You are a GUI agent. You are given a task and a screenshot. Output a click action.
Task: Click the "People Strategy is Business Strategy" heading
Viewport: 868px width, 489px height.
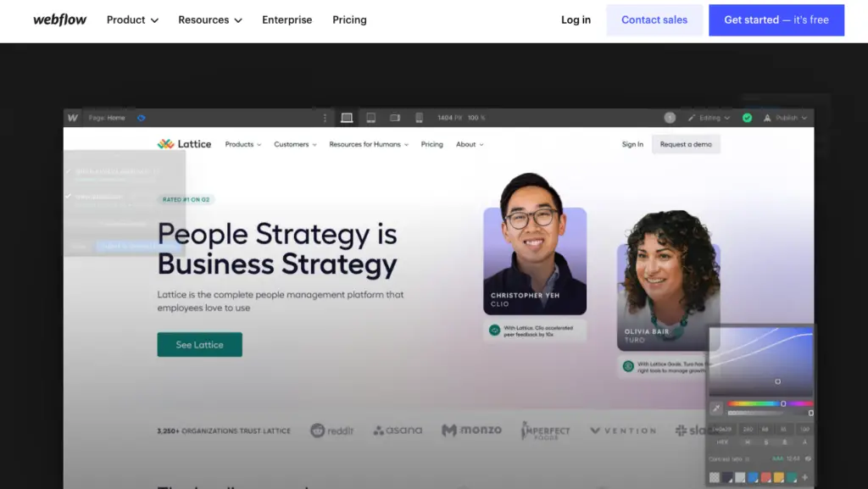(277, 249)
